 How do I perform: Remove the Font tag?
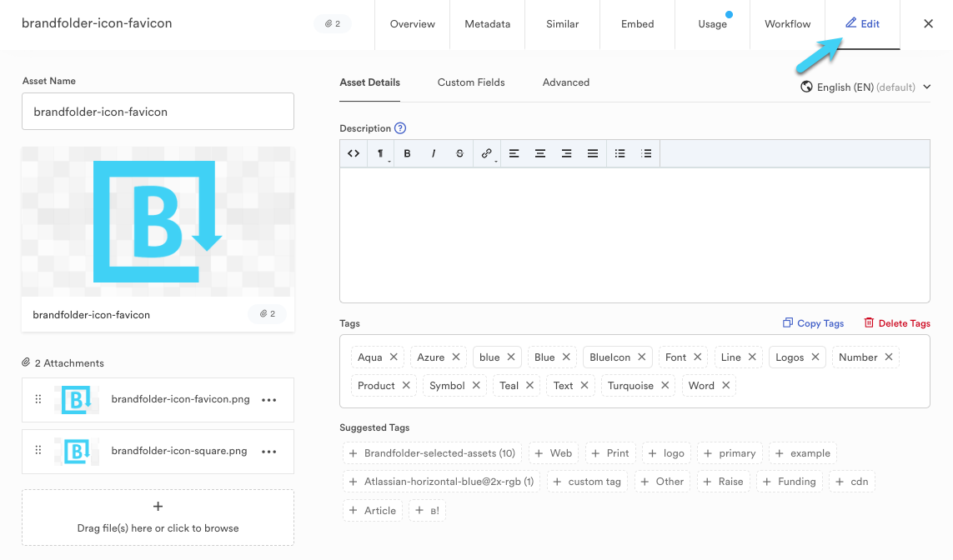click(x=698, y=357)
